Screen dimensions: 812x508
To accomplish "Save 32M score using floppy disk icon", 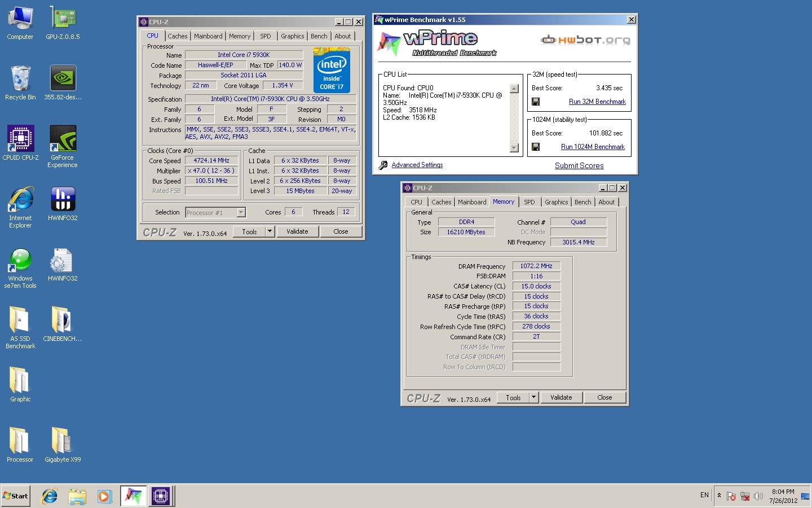I will point(536,102).
